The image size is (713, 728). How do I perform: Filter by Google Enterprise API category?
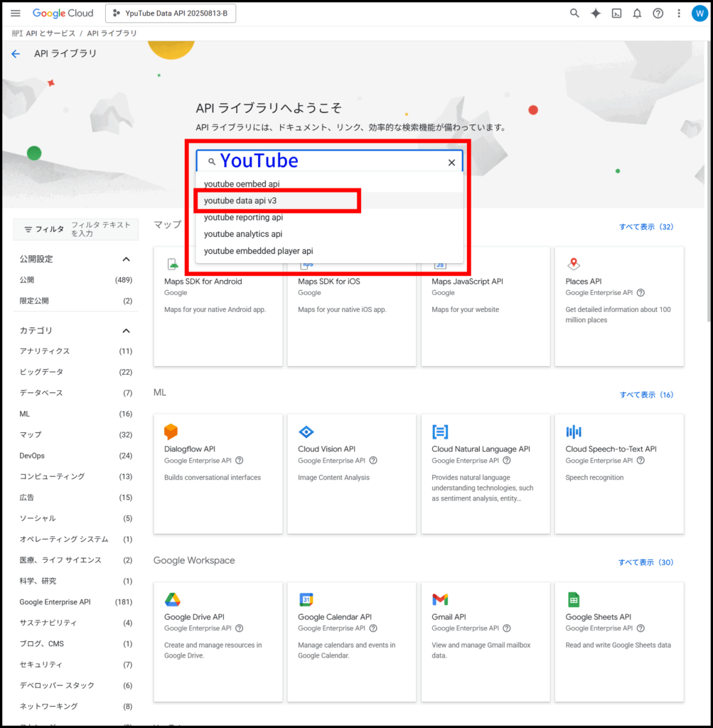point(75,601)
